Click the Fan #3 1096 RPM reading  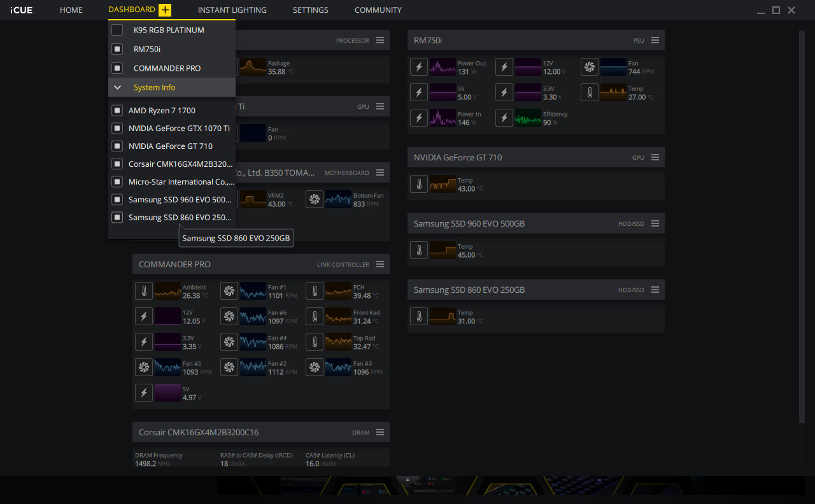click(368, 372)
